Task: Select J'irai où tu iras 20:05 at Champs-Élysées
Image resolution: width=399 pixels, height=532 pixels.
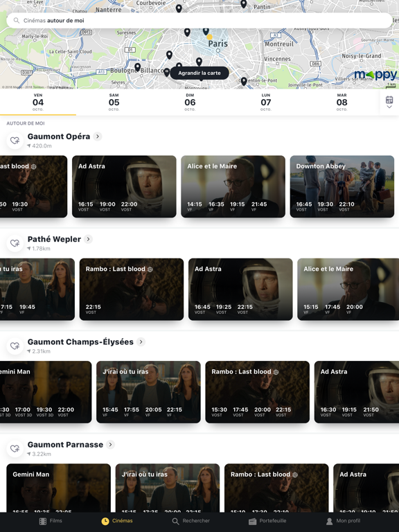Action: click(153, 411)
